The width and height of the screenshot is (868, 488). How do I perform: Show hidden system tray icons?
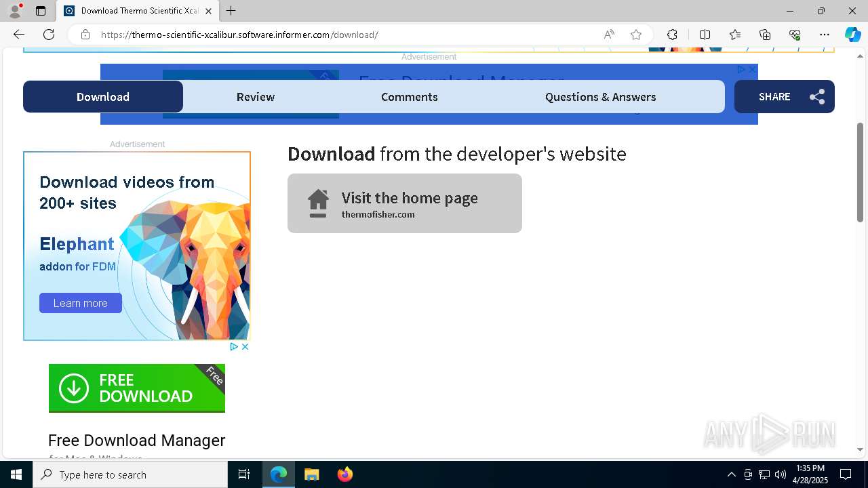731,474
